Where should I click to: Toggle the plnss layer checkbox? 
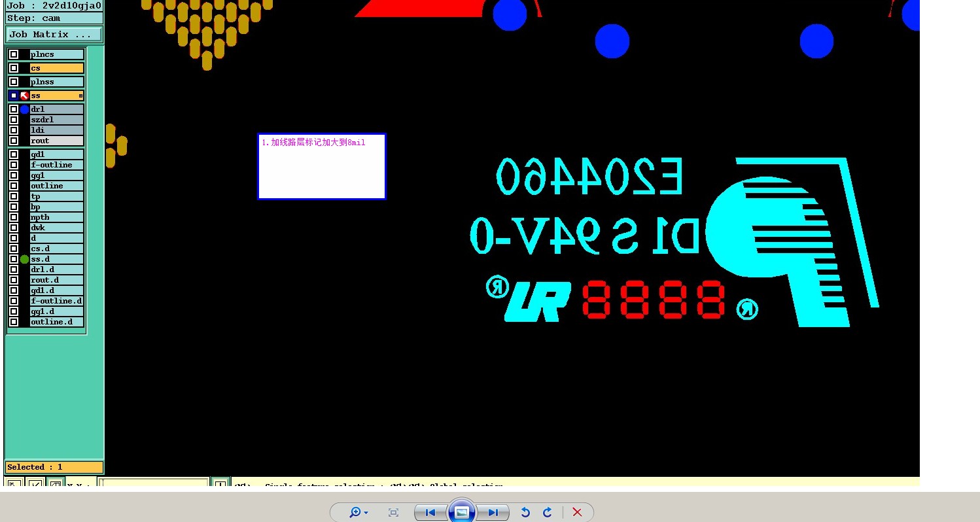point(14,82)
